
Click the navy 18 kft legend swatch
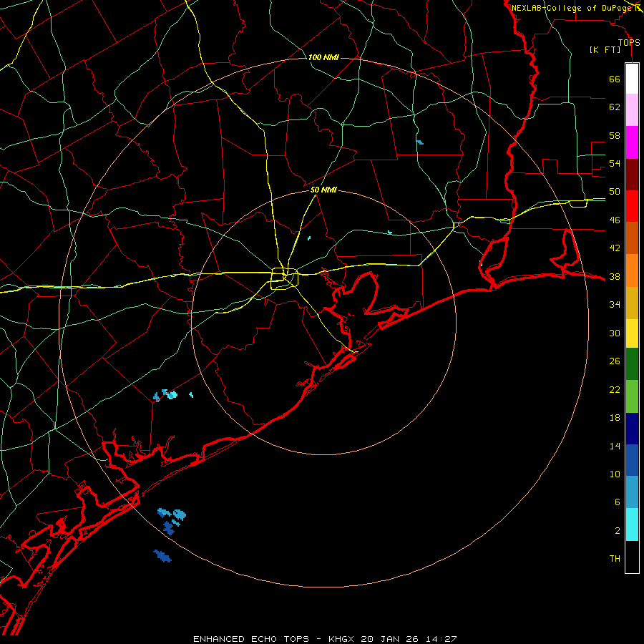(632, 429)
